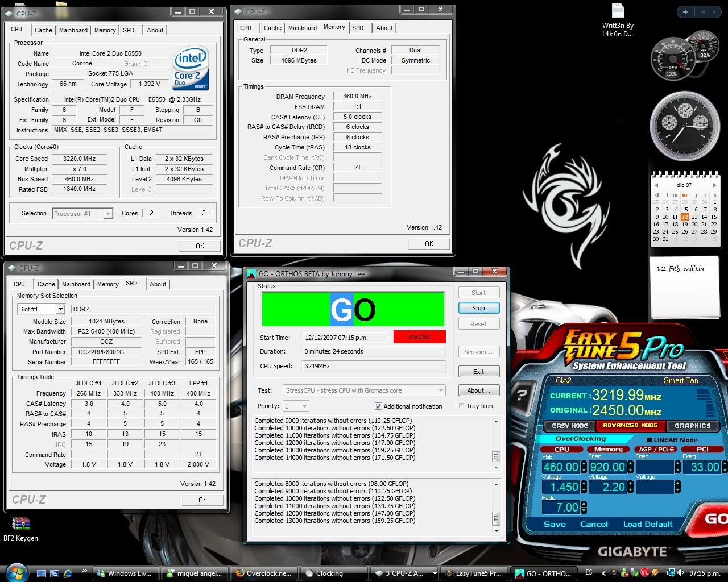Stop the ORTHOS stress test
The height and width of the screenshot is (582, 728).
tap(478, 307)
